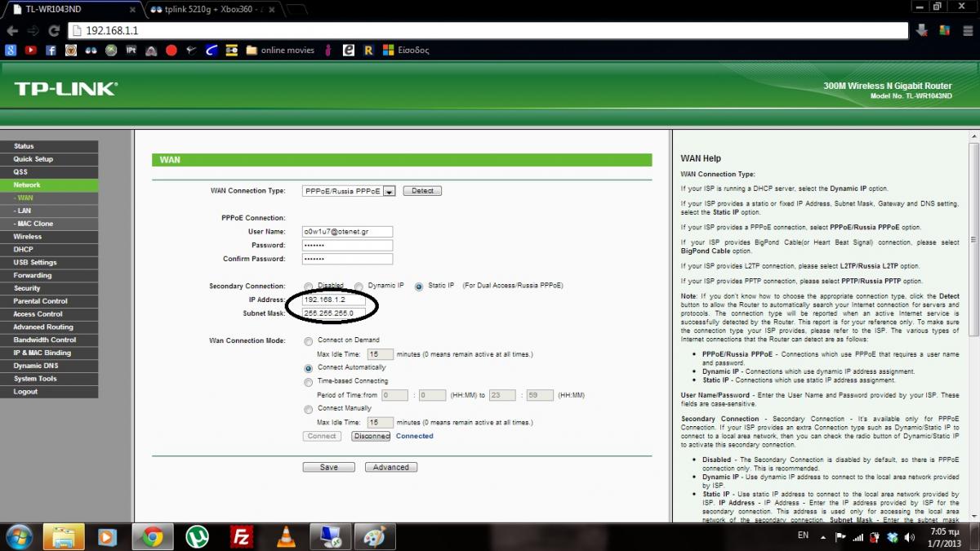
Task: Click the Subnet Mask field
Action: point(332,313)
